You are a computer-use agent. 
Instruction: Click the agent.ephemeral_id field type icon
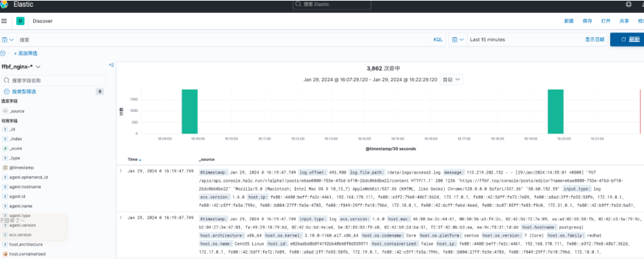pyautogui.click(x=5, y=178)
